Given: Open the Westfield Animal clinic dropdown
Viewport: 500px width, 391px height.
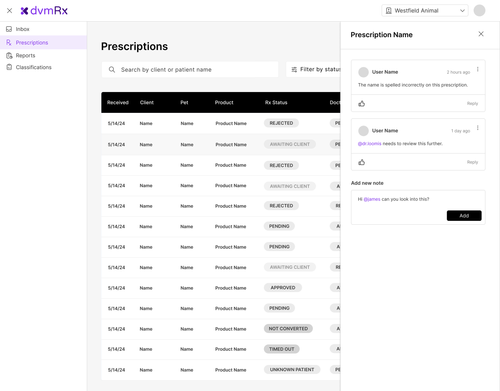Looking at the screenshot, I should (x=425, y=11).
